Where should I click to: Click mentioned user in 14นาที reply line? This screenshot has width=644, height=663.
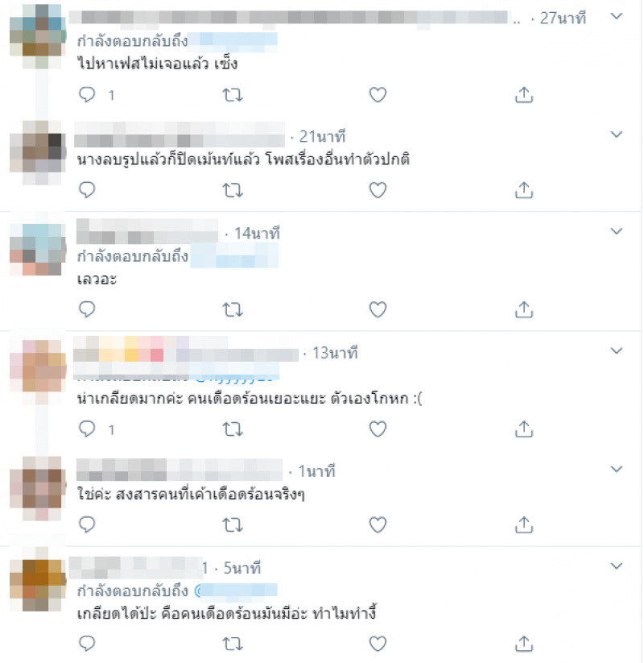coord(234,256)
